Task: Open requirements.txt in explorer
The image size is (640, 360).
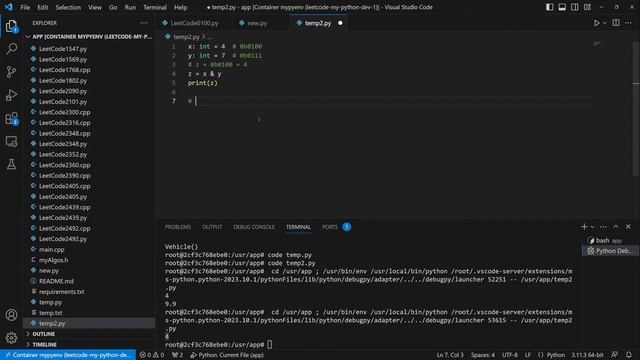Action: pyautogui.click(x=62, y=292)
